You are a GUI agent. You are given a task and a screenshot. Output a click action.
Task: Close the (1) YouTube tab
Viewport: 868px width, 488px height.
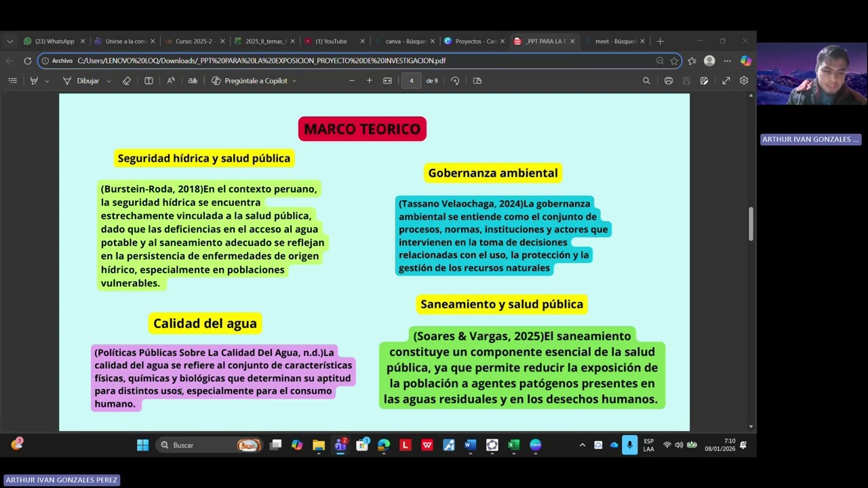point(362,41)
